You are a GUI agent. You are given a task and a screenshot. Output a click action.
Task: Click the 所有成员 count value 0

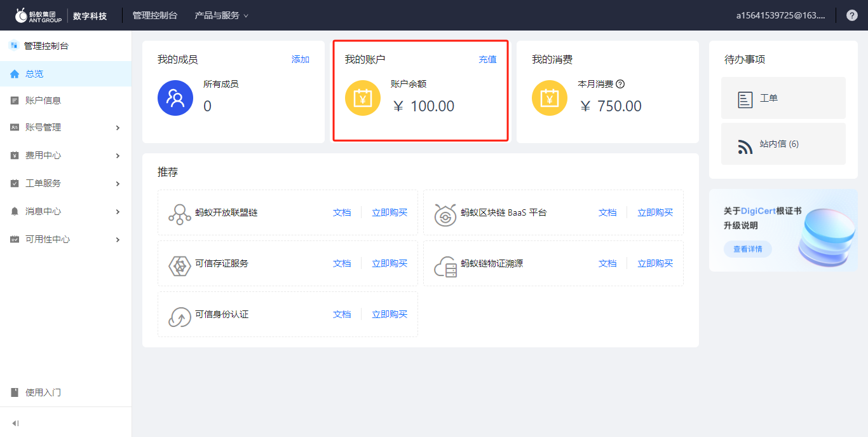pos(207,106)
